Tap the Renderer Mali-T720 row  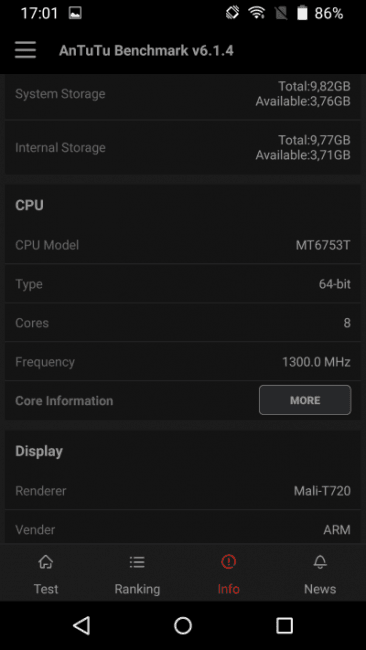(x=183, y=491)
